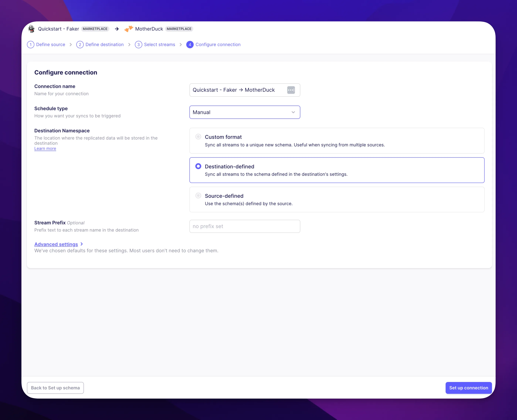517x420 pixels.
Task: Click the Learn more link
Action: [45, 149]
